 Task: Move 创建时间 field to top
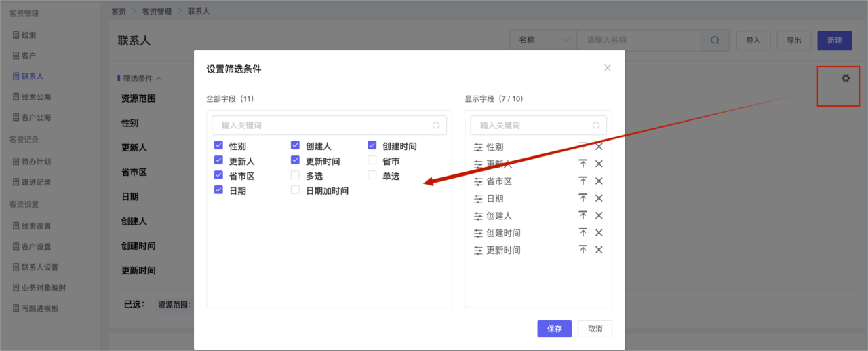pos(583,232)
